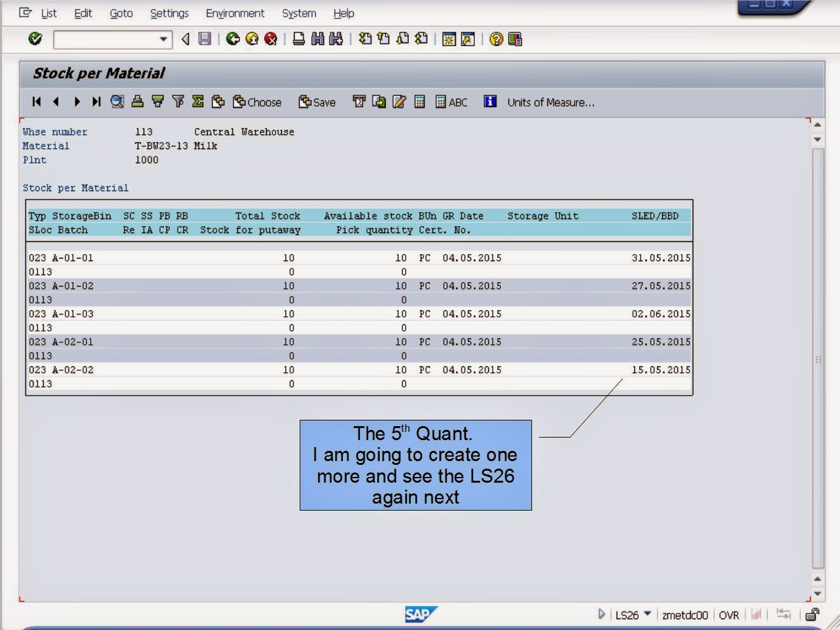Open the Settings menu
This screenshot has height=630, width=840.
click(x=168, y=13)
